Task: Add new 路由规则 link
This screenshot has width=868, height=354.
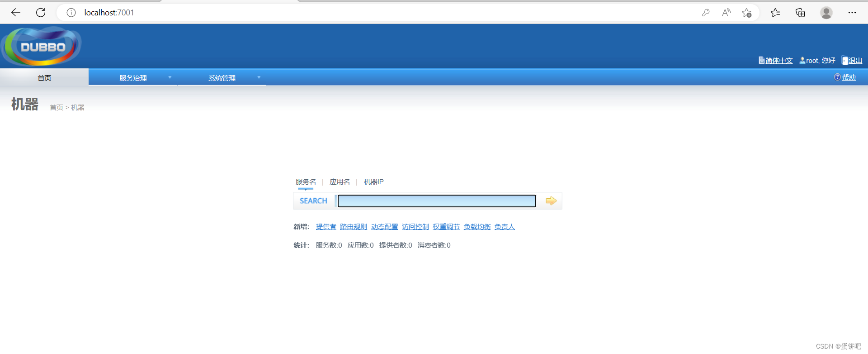Action: click(x=354, y=226)
